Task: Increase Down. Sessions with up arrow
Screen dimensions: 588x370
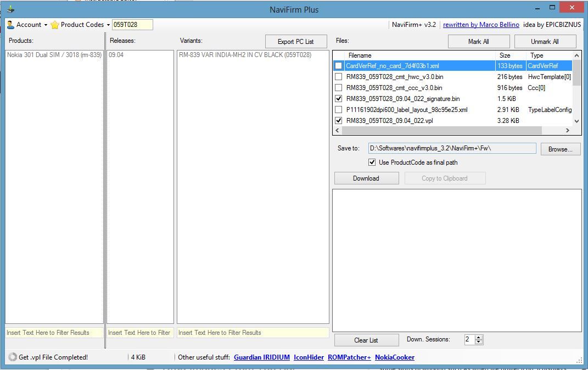Action: (479, 337)
